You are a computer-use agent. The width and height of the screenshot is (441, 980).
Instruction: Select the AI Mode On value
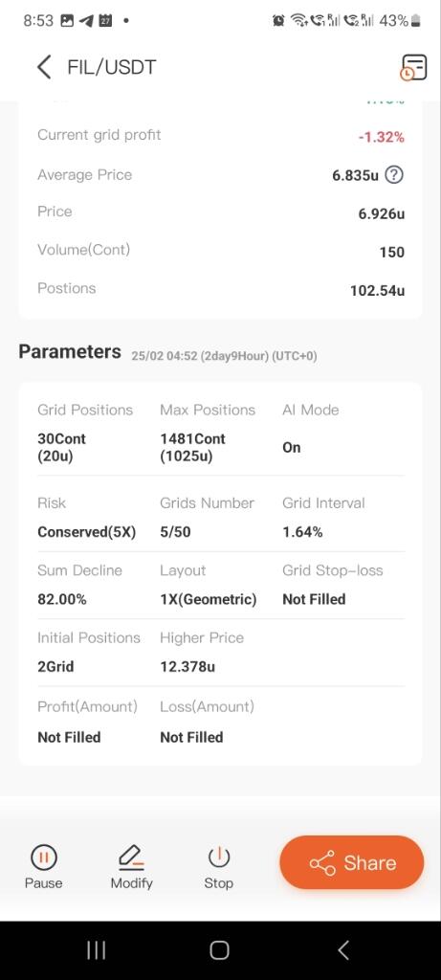(x=292, y=448)
